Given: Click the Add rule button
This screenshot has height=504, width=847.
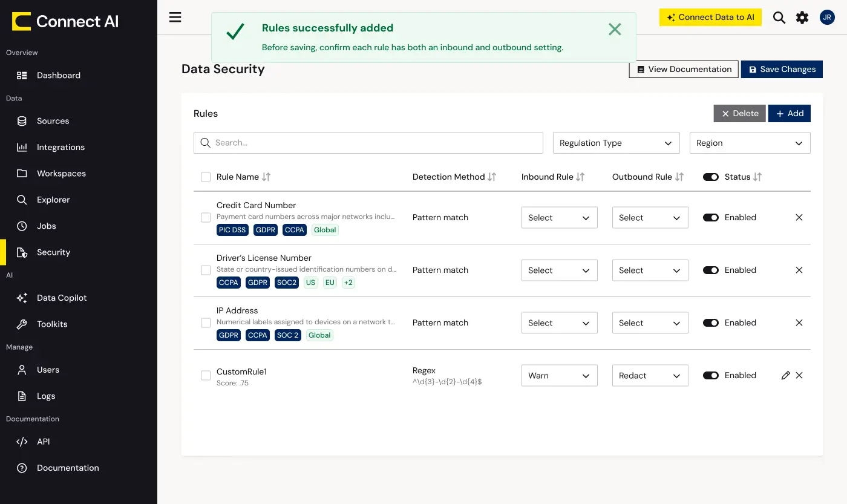Looking at the screenshot, I should (790, 113).
